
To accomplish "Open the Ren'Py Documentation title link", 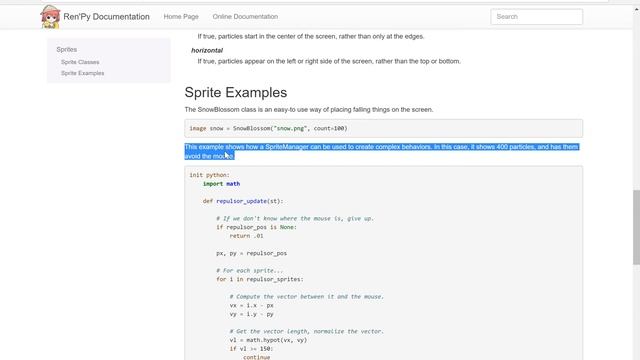I will click(106, 17).
